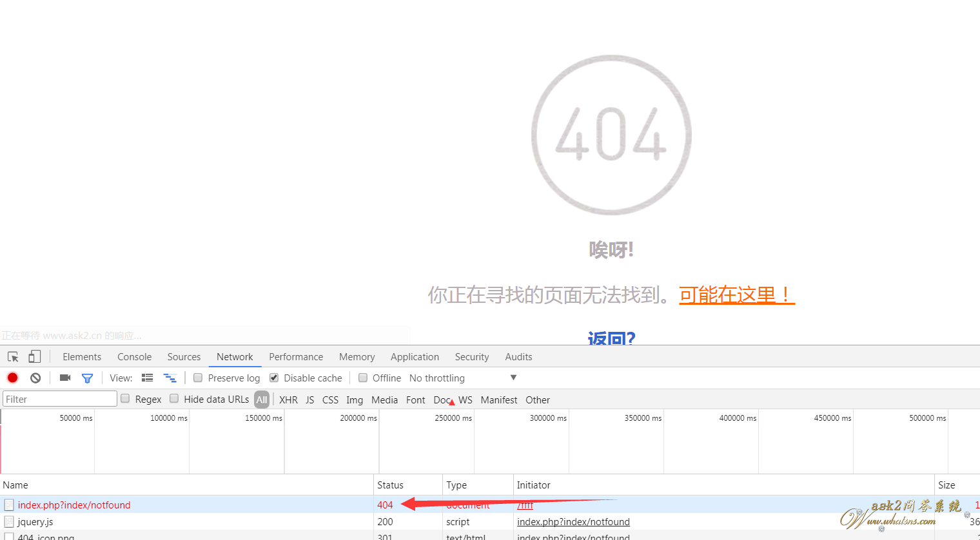Enable the Offline checkbox
The image size is (980, 540).
pyautogui.click(x=363, y=378)
